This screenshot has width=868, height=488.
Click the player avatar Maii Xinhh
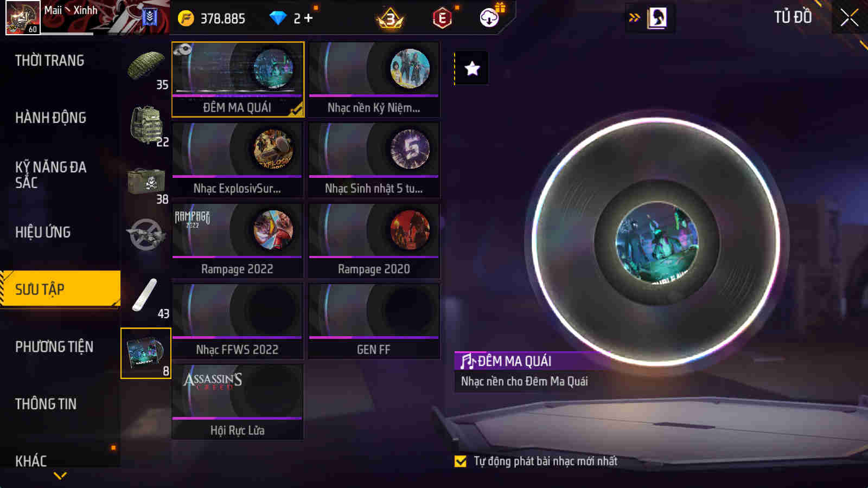(x=23, y=18)
